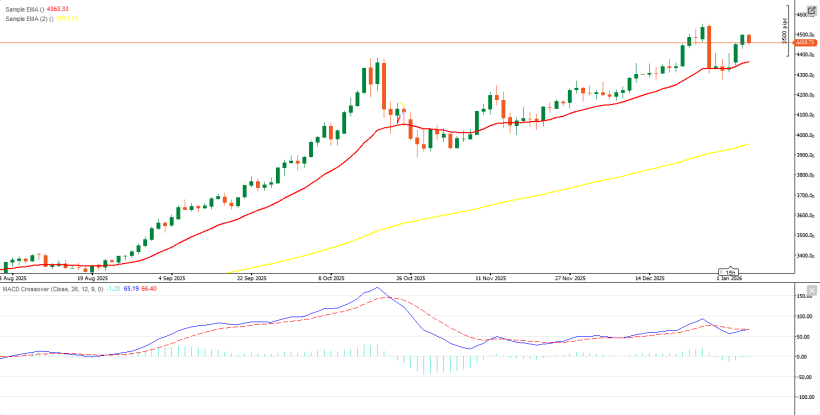Click the 26 Oct 2025 date label

click(411, 278)
